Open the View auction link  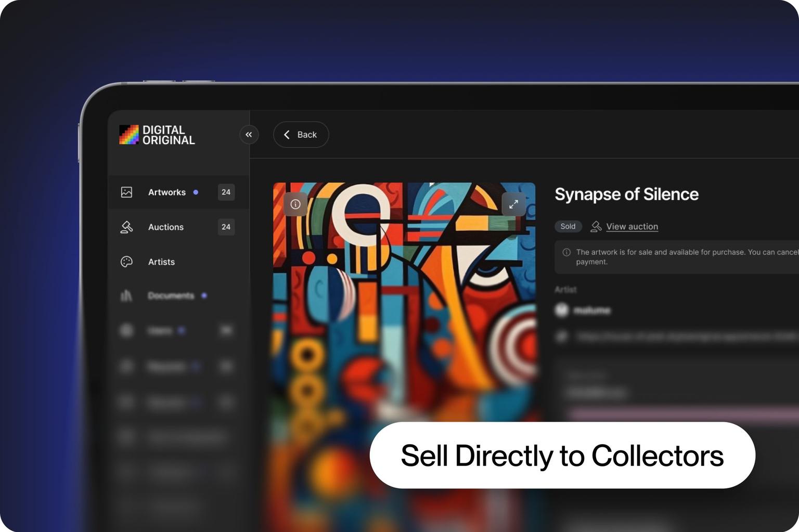[x=632, y=227]
